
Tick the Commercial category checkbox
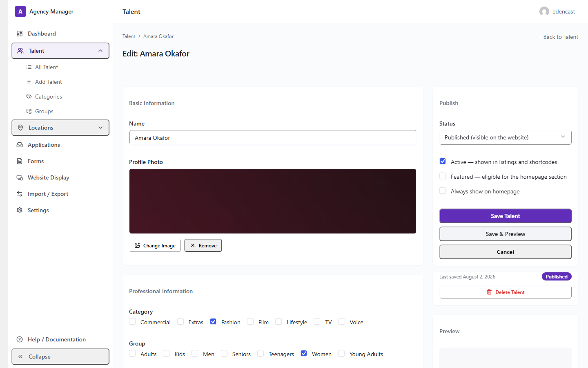pyautogui.click(x=132, y=322)
